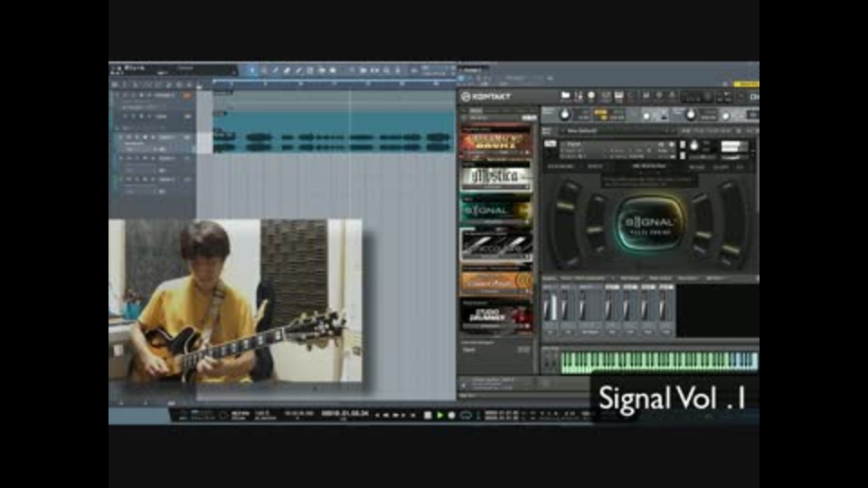
Task: Open the orange library thumbnail above Studio Drummer
Action: click(496, 280)
